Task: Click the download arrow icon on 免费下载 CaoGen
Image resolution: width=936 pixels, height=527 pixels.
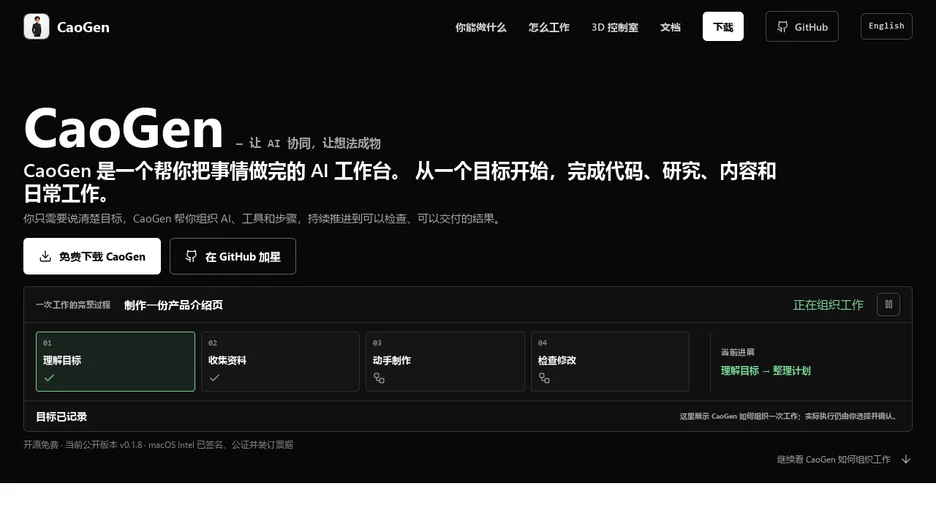Action: click(45, 257)
